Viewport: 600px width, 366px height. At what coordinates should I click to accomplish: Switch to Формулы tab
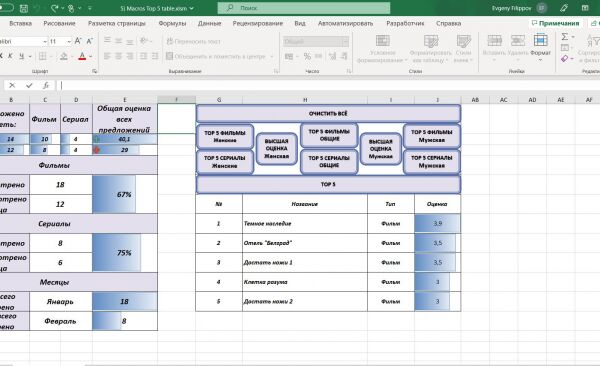[172, 23]
